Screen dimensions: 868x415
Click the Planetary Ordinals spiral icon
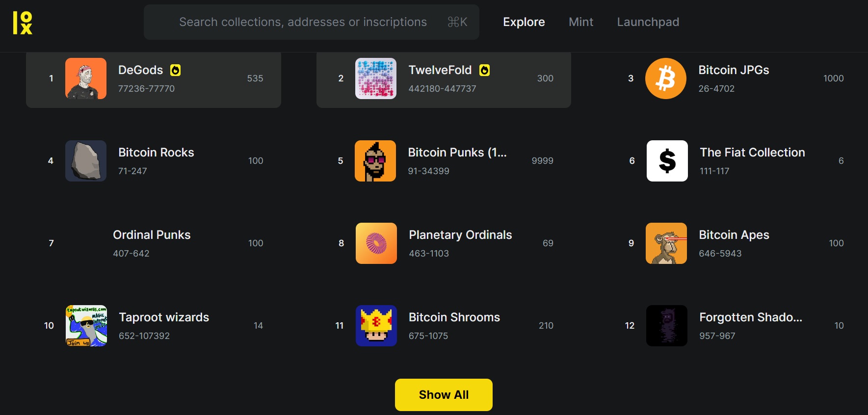pyautogui.click(x=376, y=243)
